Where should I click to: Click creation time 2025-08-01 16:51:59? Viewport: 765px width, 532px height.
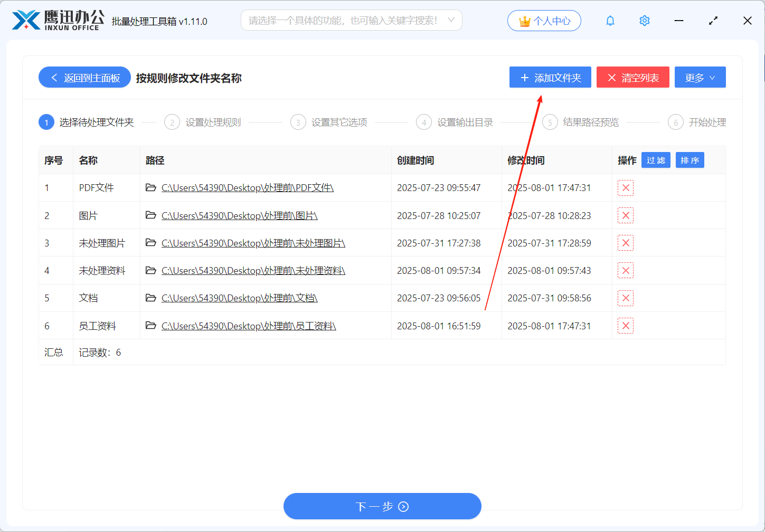click(439, 326)
